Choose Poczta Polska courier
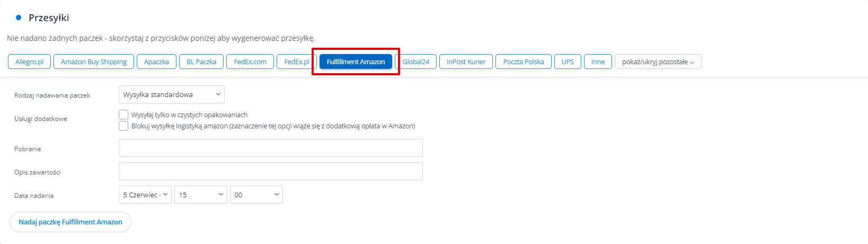 [524, 62]
